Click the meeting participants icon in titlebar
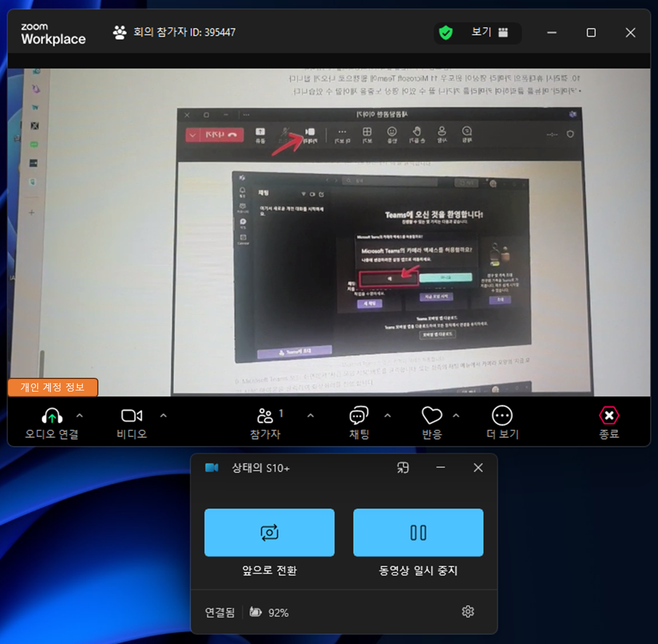Screen dimensions: 658x644 coord(119,33)
